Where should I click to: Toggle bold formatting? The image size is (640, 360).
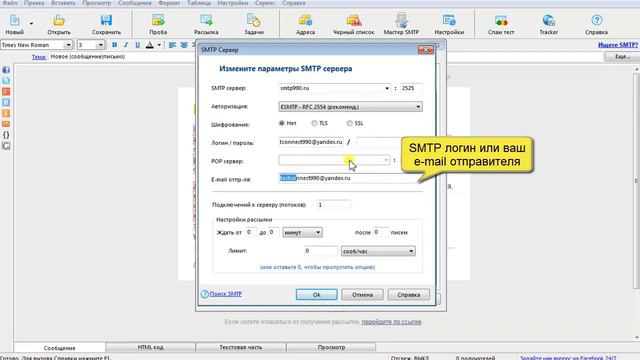coord(114,45)
